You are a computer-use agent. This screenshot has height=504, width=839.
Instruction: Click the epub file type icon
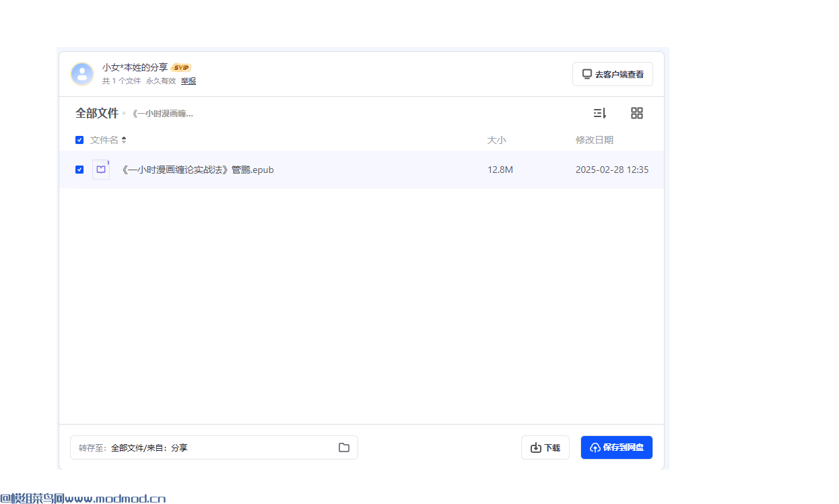click(101, 170)
